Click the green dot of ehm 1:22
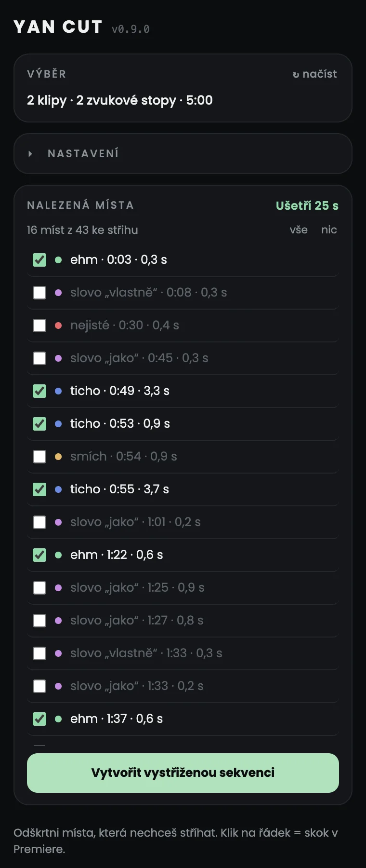 (58, 555)
